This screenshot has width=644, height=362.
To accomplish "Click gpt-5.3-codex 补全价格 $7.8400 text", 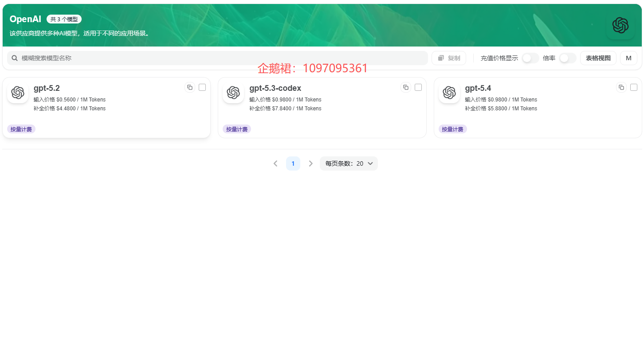I will click(x=285, y=109).
